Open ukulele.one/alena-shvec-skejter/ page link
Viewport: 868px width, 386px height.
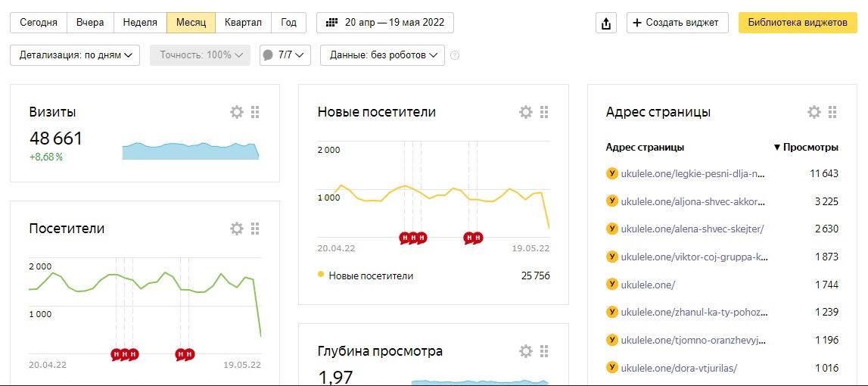pyautogui.click(x=692, y=229)
